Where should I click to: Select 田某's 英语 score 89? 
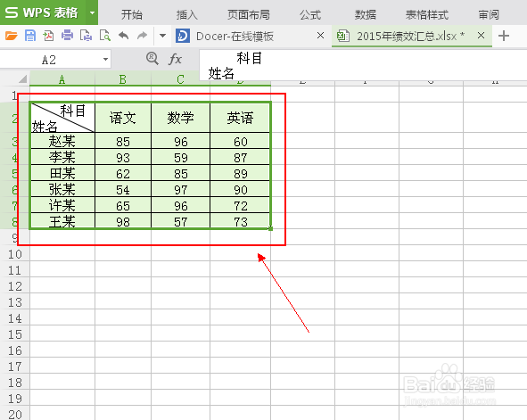[x=240, y=173]
